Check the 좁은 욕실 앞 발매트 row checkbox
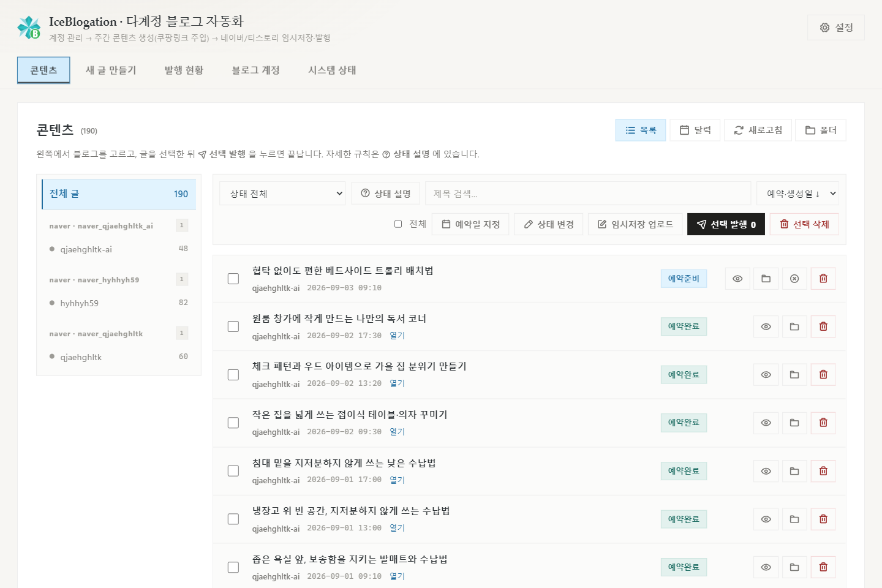Viewport: 882px width, 588px height. pos(233,567)
